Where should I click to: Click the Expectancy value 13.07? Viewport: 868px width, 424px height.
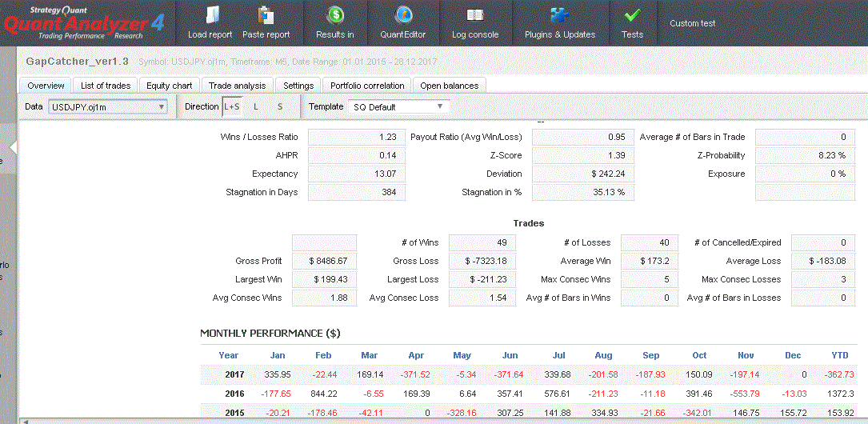click(356, 174)
